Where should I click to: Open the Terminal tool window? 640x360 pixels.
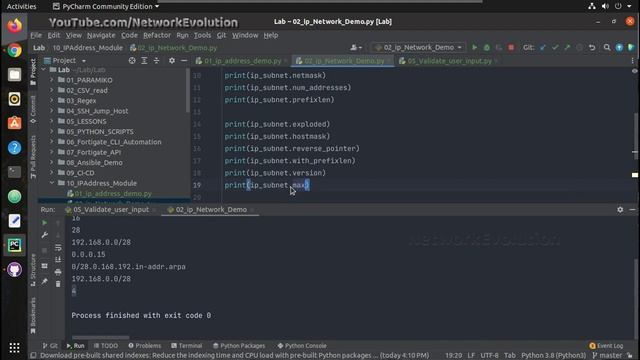click(x=187, y=346)
